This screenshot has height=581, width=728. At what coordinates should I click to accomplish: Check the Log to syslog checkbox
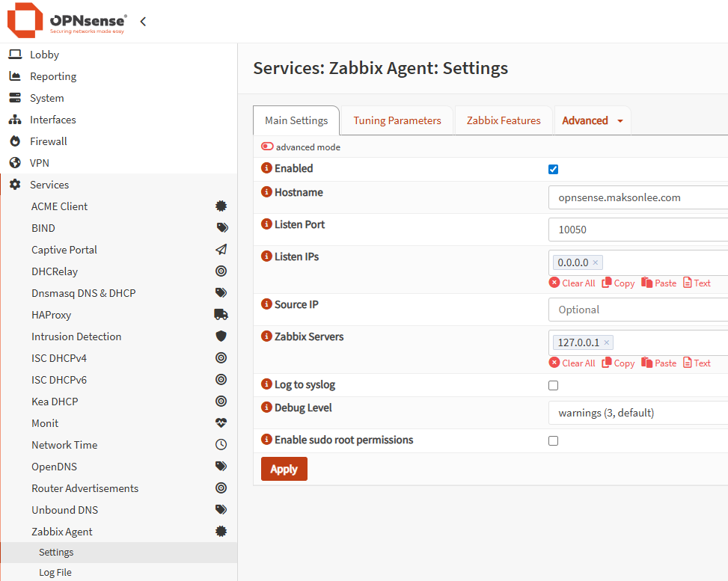pyautogui.click(x=553, y=385)
